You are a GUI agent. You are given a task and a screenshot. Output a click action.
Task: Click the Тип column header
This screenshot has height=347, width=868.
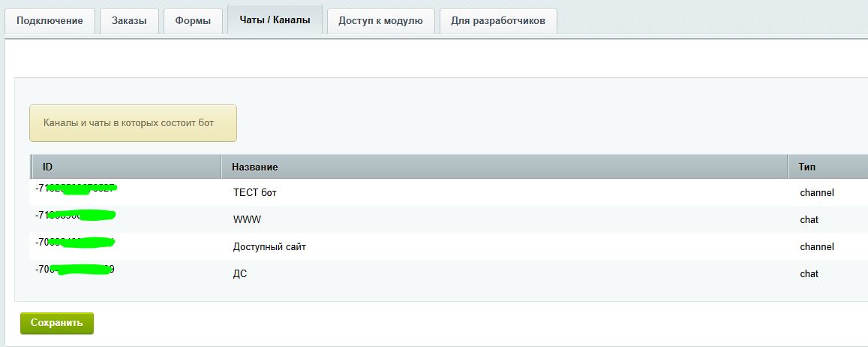(807, 166)
